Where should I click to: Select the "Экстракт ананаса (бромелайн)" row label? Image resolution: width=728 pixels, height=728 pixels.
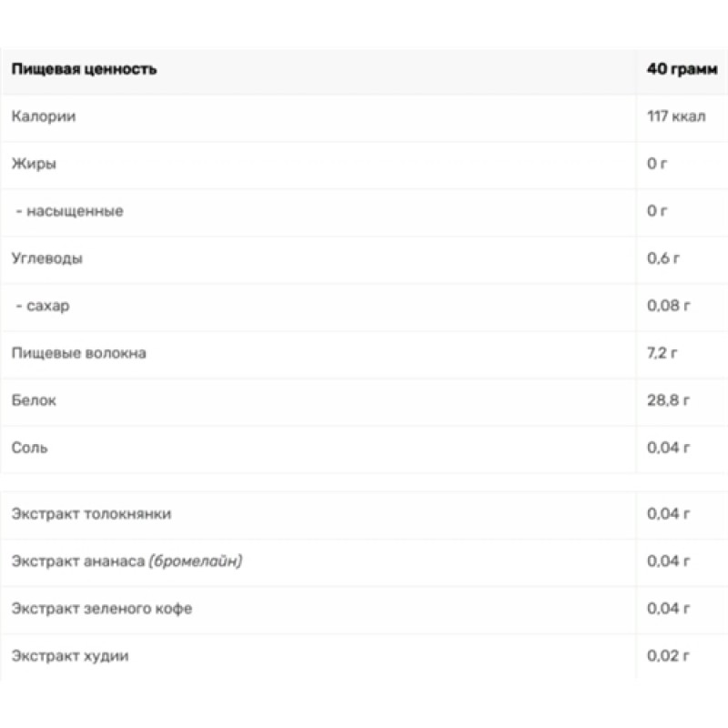pos(126,561)
